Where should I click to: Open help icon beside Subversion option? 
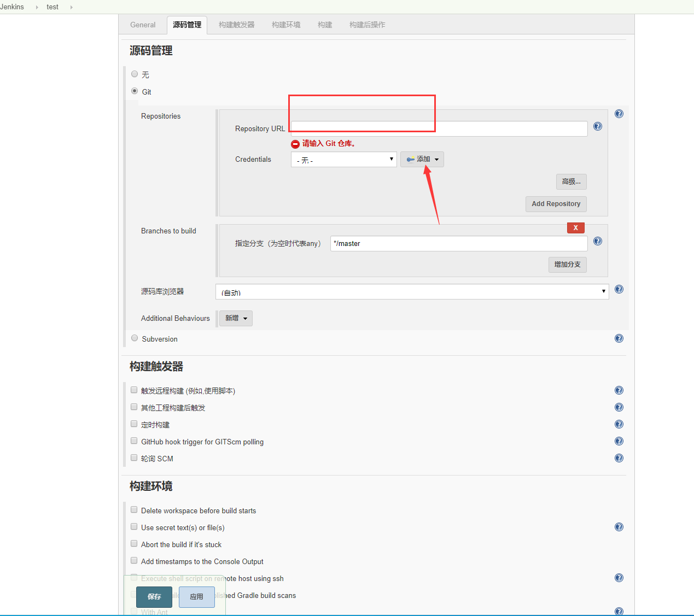point(619,338)
